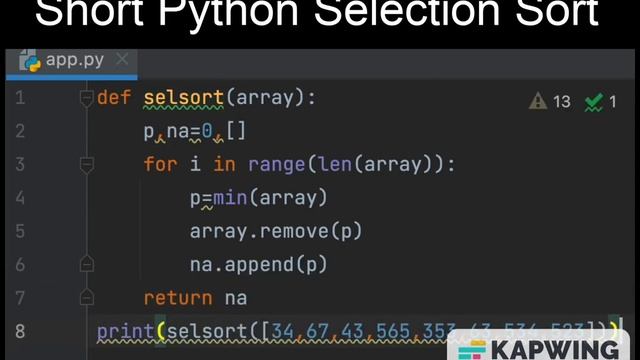640x360 pixels.
Task: Click line number 3 in the gutter
Action: pyautogui.click(x=20, y=164)
